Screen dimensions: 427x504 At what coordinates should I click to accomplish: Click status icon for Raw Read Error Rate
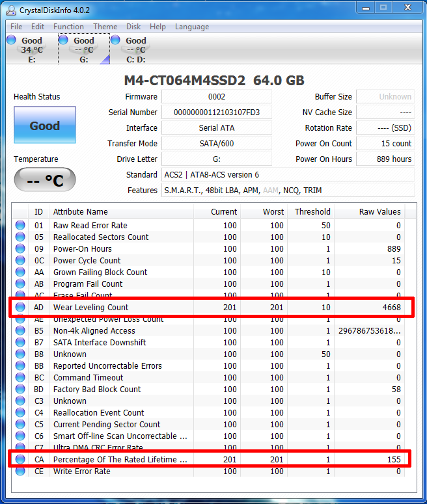point(20,225)
